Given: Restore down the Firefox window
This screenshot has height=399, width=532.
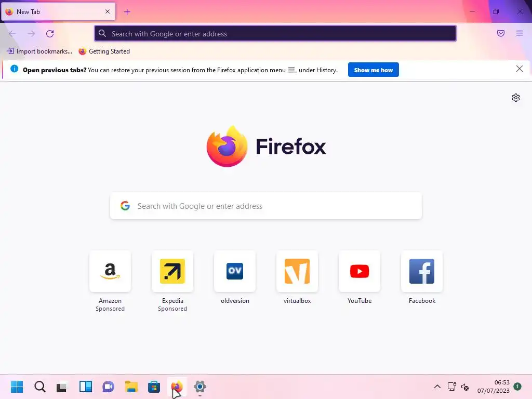Looking at the screenshot, I should pyautogui.click(x=496, y=11).
